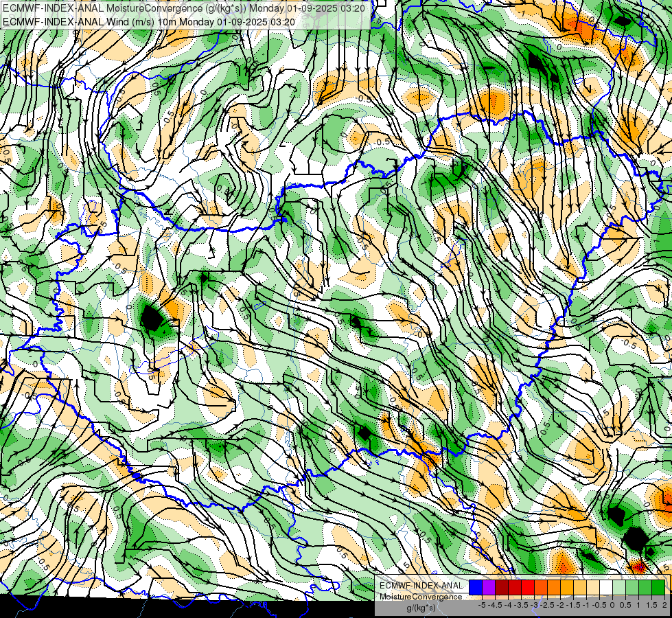Image resolution: width=672 pixels, height=618 pixels.
Task: Select the dark green swatch (1.5 to 2)
Action: 658,587
